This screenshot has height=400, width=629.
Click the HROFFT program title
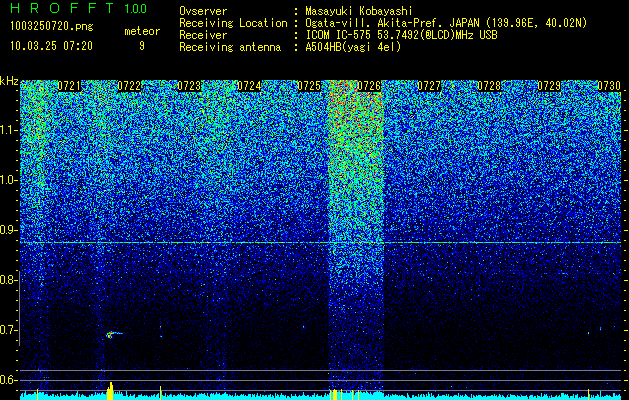tap(61, 8)
